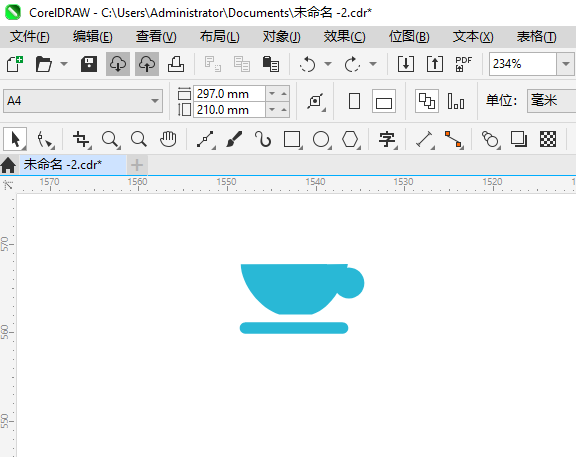Click the Copy icon

242,64
